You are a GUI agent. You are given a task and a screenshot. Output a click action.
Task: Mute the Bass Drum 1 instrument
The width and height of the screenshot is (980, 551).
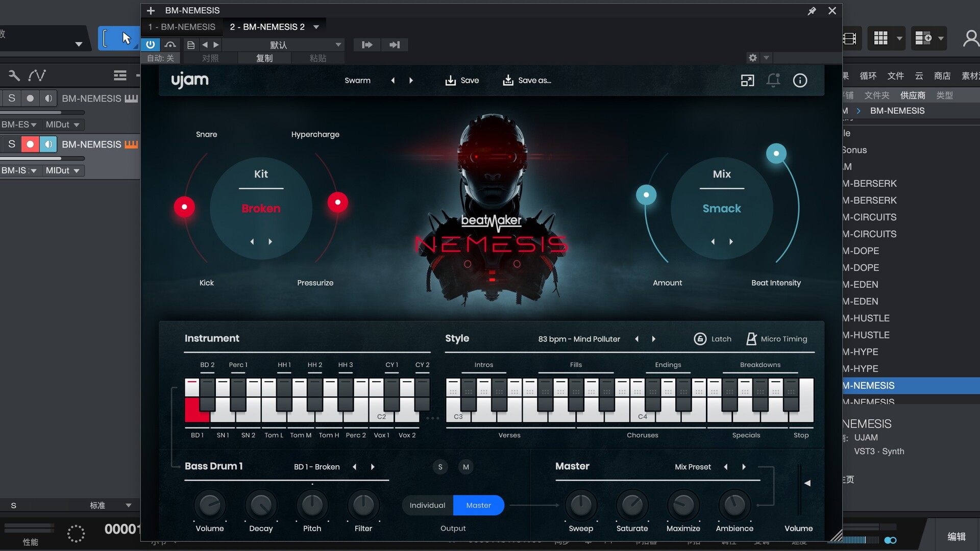point(465,467)
